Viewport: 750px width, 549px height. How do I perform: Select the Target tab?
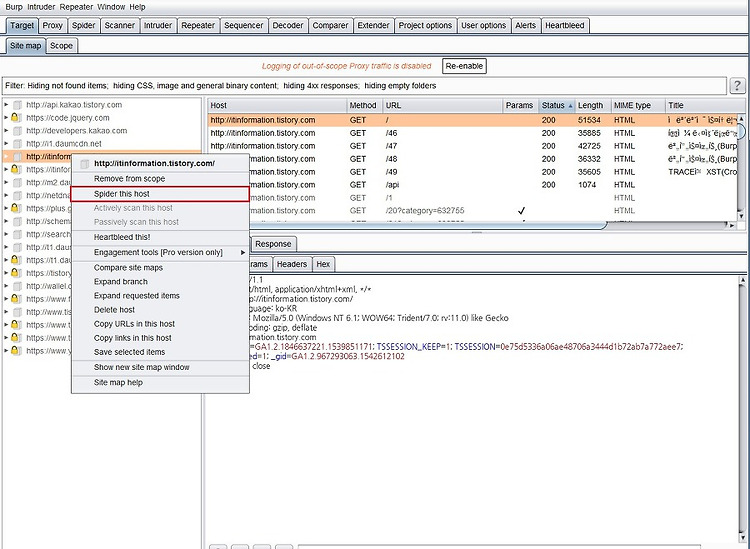22,25
